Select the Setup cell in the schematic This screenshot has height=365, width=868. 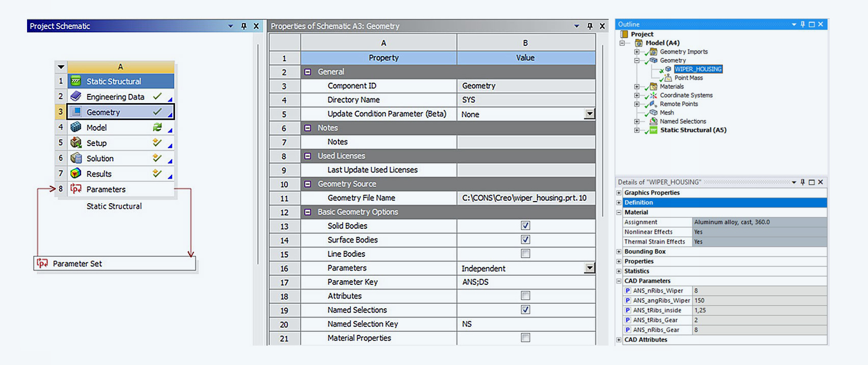[120, 142]
